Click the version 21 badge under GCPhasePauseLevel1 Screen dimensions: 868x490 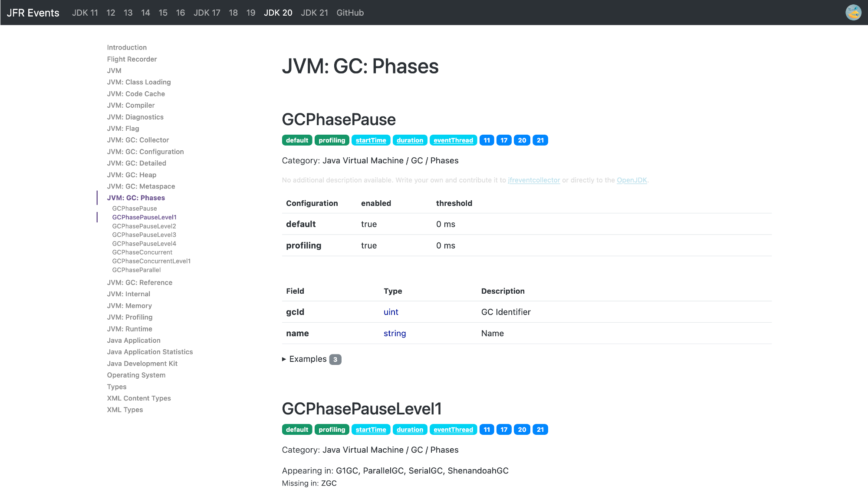(540, 430)
